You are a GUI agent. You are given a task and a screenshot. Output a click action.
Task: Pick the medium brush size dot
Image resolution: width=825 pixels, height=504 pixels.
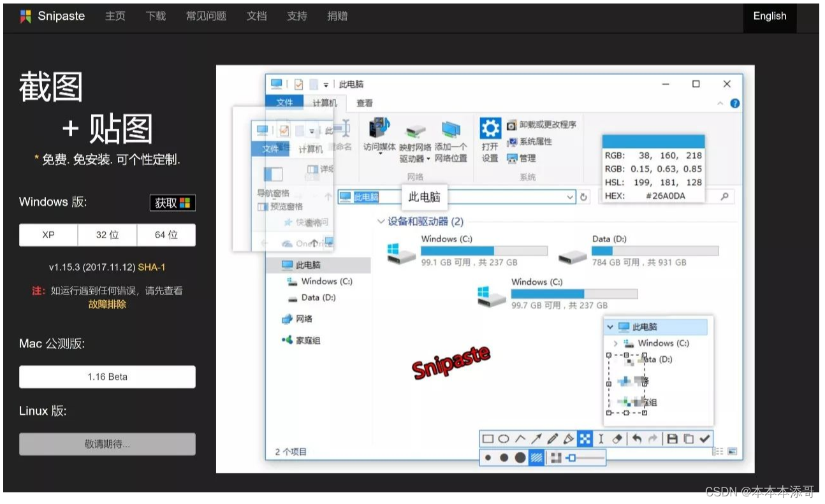(504, 458)
